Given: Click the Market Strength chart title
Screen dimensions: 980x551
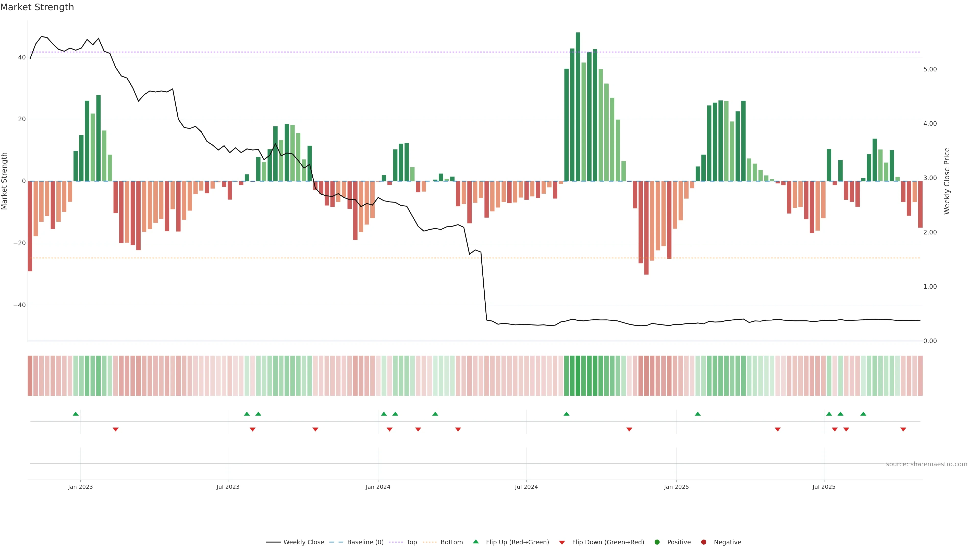Looking at the screenshot, I should (37, 7).
